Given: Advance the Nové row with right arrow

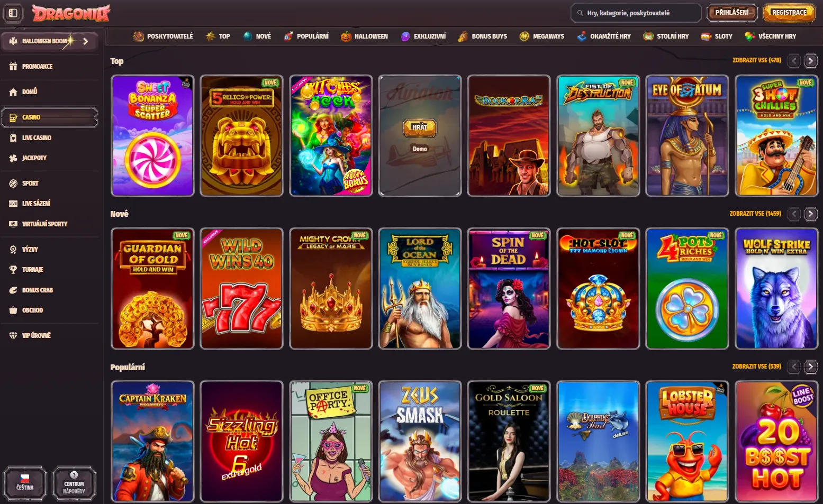Looking at the screenshot, I should 810,214.
